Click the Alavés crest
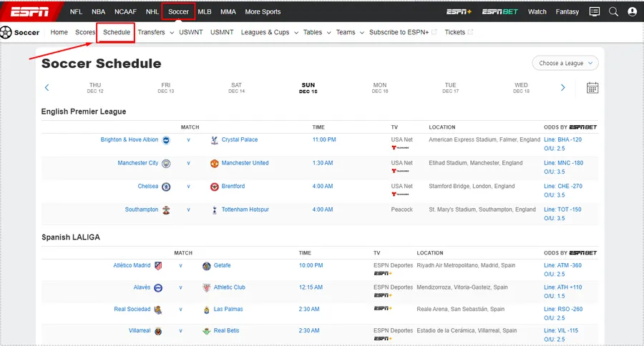Image resolution: width=644 pixels, height=346 pixels. coord(158,287)
